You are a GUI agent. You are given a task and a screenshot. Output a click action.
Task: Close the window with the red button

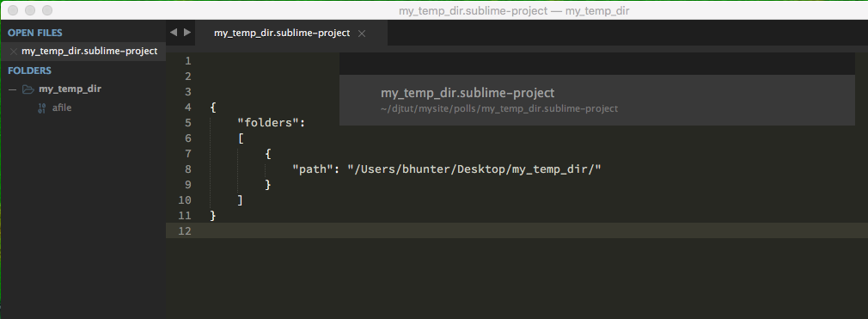pyautogui.click(x=14, y=10)
